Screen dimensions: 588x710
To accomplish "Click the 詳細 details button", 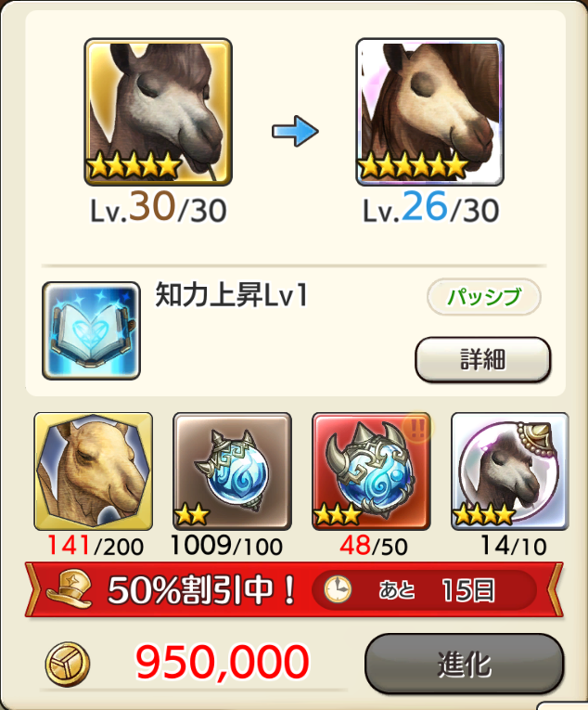I will pyautogui.click(x=482, y=359).
